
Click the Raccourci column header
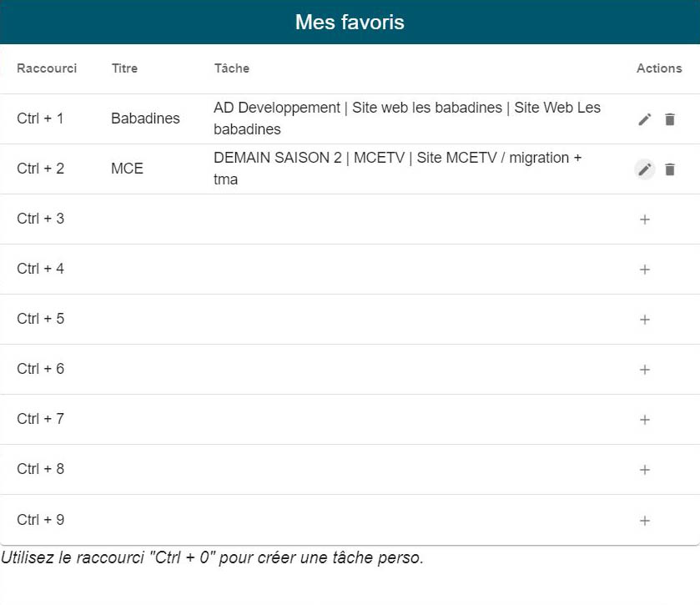coord(47,68)
